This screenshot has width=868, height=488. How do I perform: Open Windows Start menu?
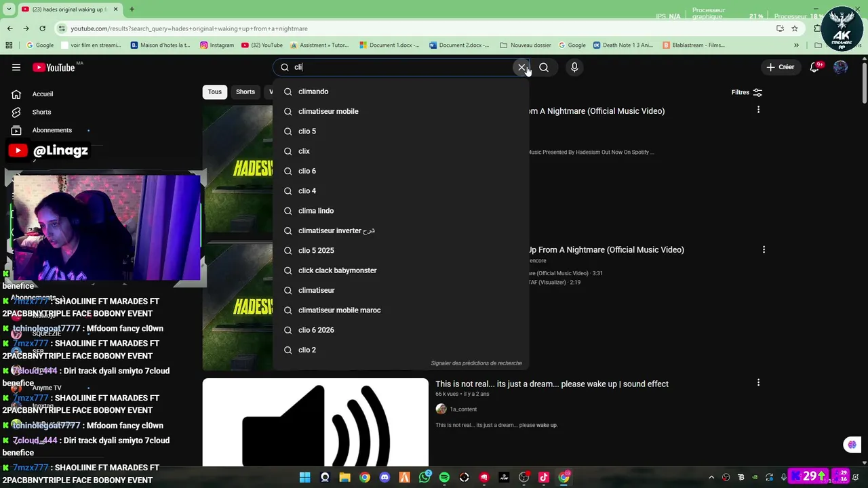coord(305,477)
